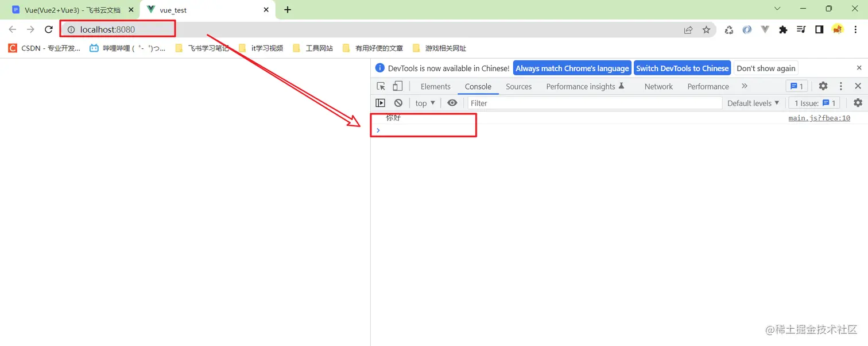Open the main.js?fbea:10 source link
Viewport: 868px width, 346px height.
(x=819, y=118)
